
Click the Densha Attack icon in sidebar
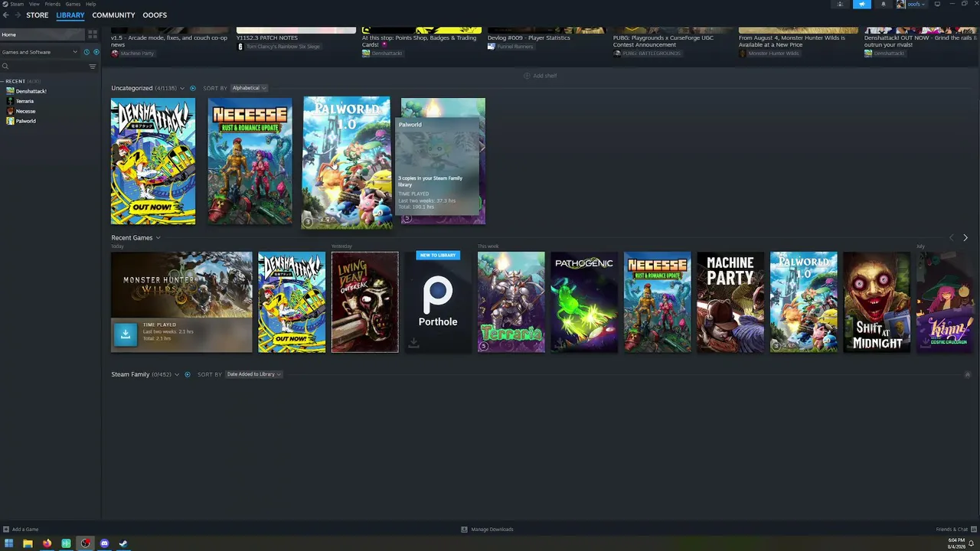10,91
